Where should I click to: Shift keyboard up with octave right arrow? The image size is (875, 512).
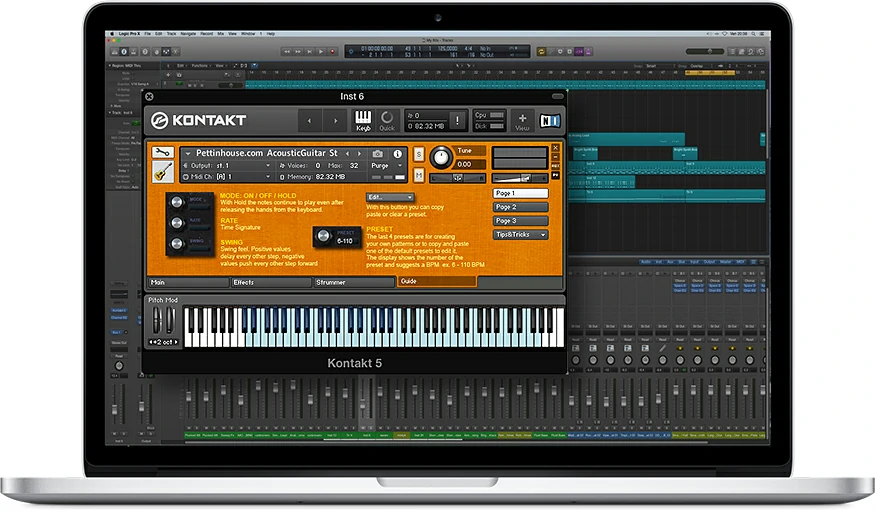(176, 342)
